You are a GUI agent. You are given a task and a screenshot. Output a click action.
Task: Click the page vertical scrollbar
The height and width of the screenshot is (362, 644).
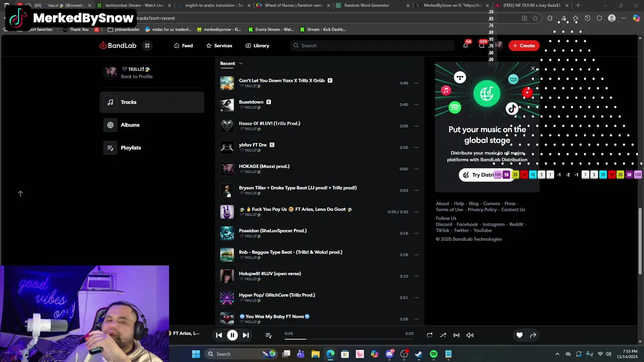[x=640, y=241]
